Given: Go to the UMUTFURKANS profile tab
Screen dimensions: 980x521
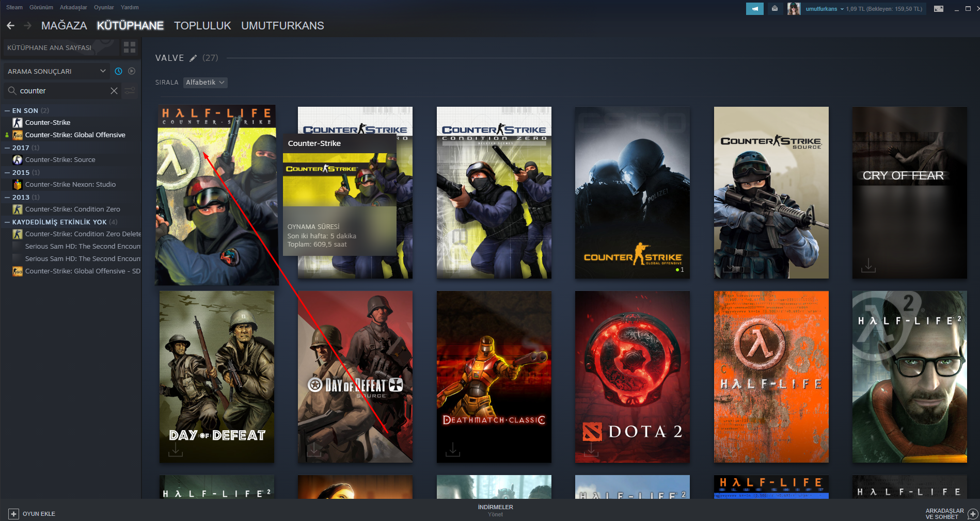Looking at the screenshot, I should tap(282, 26).
